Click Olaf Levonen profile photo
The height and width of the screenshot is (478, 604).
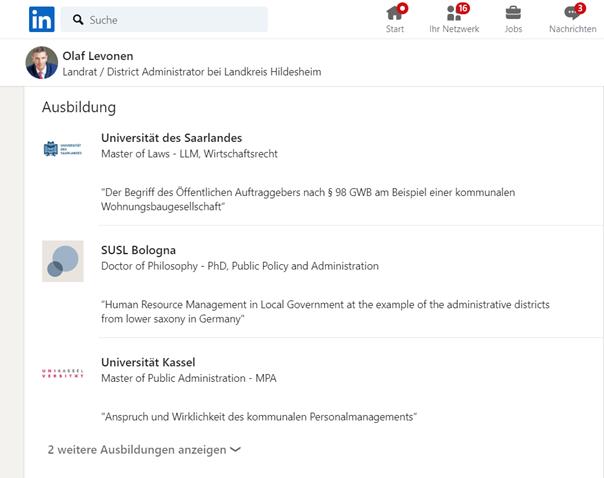coord(41,63)
